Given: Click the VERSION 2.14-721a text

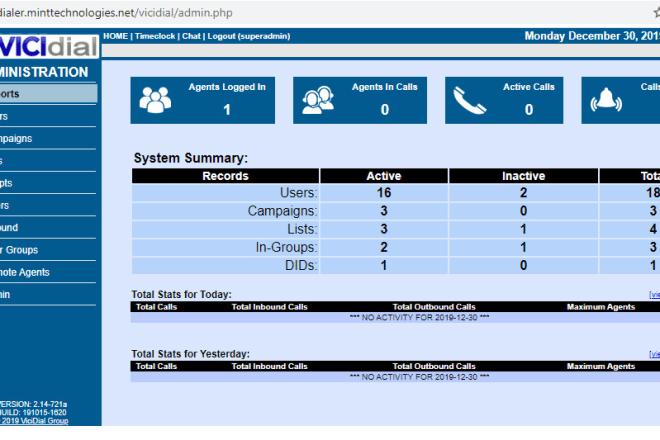Looking at the screenshot, I should click(x=34, y=404).
